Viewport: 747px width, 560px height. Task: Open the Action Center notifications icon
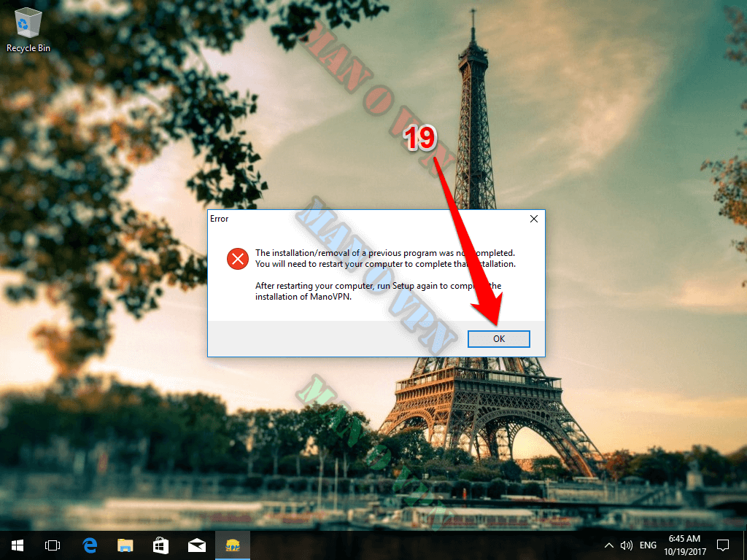[723, 545]
